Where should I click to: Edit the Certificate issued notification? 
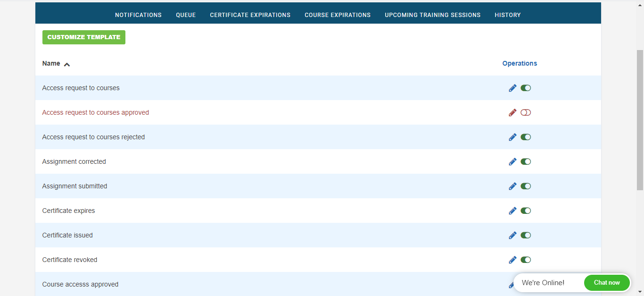(x=512, y=235)
